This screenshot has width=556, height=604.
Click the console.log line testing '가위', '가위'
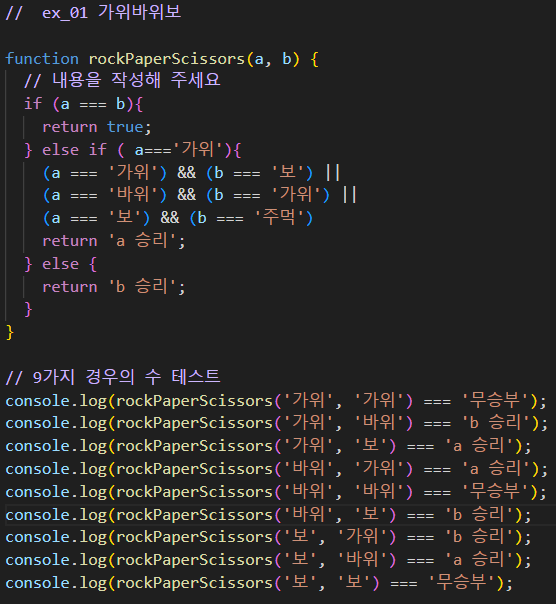click(x=276, y=401)
